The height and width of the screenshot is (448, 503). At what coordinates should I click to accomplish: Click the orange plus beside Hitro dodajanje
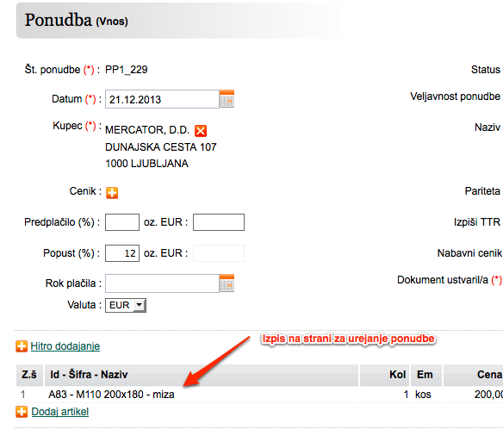click(x=22, y=346)
